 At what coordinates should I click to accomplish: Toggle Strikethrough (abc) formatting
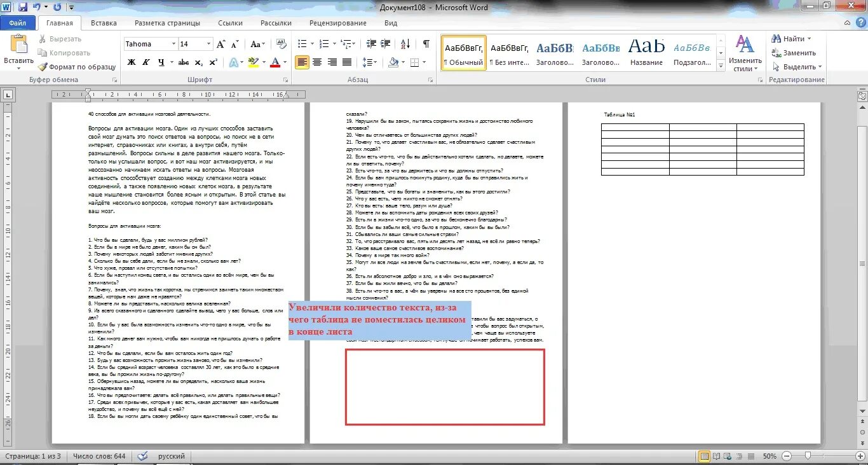(184, 62)
